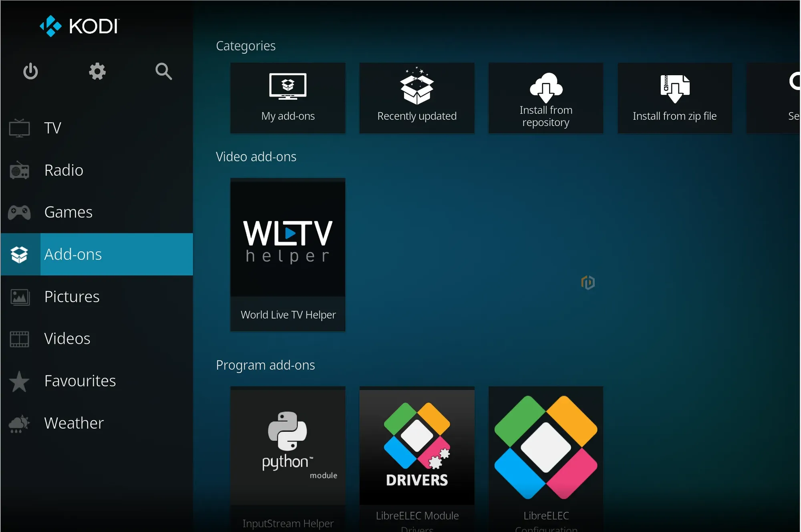
Task: Click the Weather cloud icon
Action: [19, 424]
